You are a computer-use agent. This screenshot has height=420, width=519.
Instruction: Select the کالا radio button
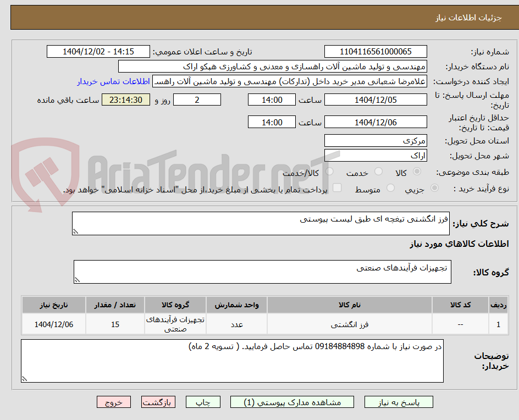[417, 172]
